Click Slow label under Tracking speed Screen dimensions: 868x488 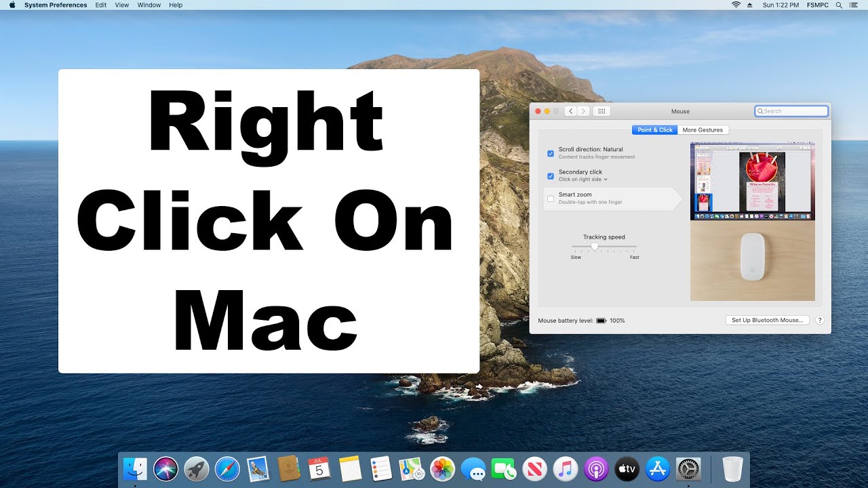pos(576,258)
